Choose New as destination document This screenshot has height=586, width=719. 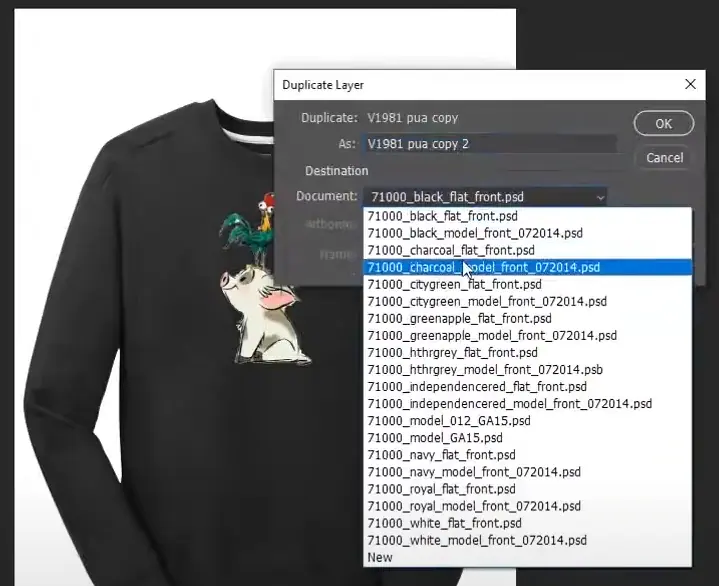click(527, 557)
